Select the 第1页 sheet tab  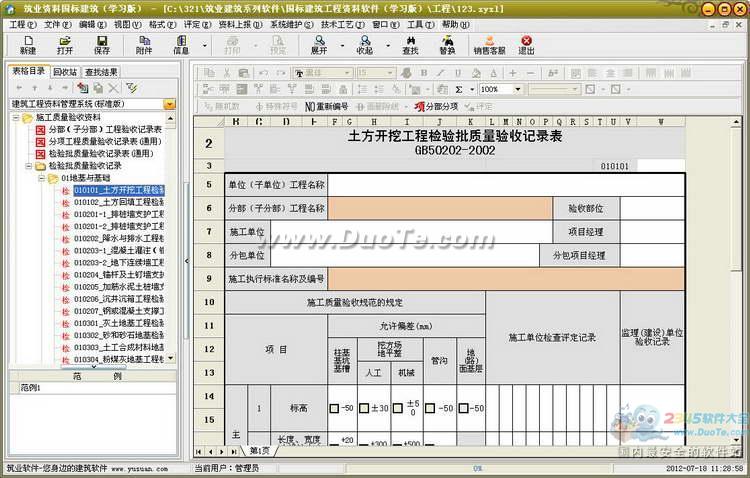[x=259, y=451]
